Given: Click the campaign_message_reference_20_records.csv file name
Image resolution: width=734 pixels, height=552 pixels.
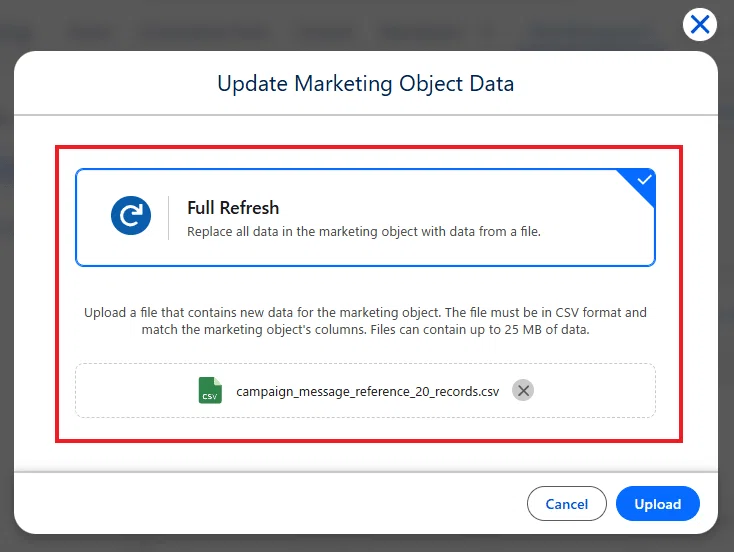Looking at the screenshot, I should point(367,391).
